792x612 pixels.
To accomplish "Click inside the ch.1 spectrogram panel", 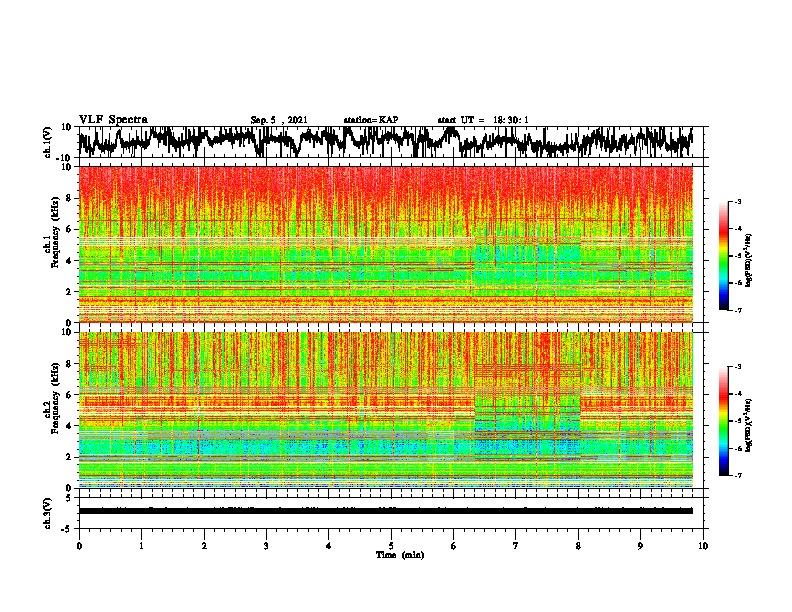I will click(x=385, y=244).
